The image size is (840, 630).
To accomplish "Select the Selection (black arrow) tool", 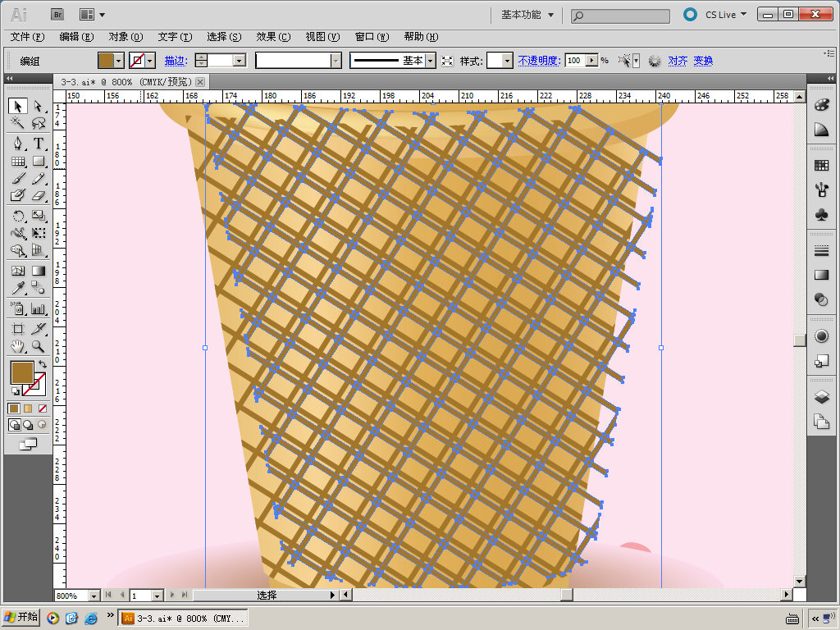I will 18,106.
